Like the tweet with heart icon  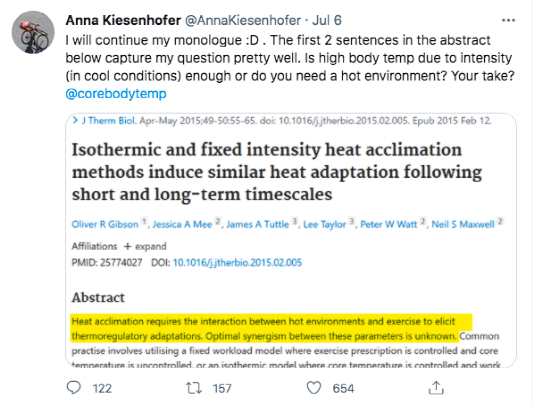(314, 388)
